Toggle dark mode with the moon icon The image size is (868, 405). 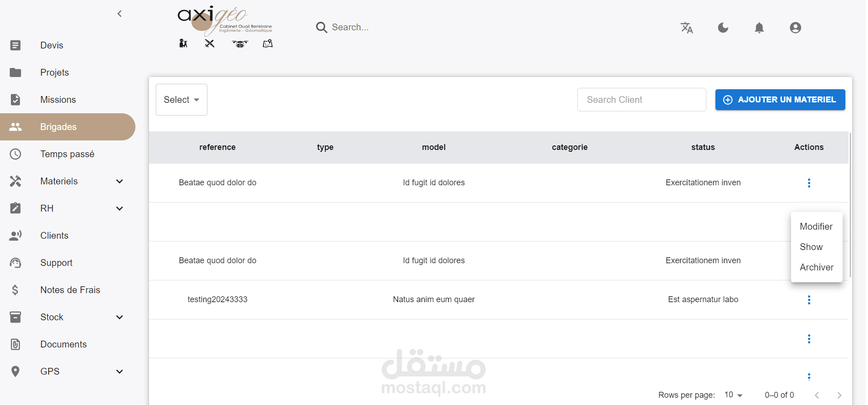click(723, 28)
